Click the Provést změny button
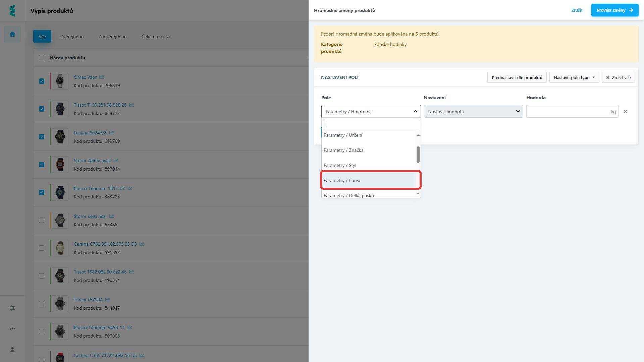The width and height of the screenshot is (644, 362). click(x=614, y=10)
